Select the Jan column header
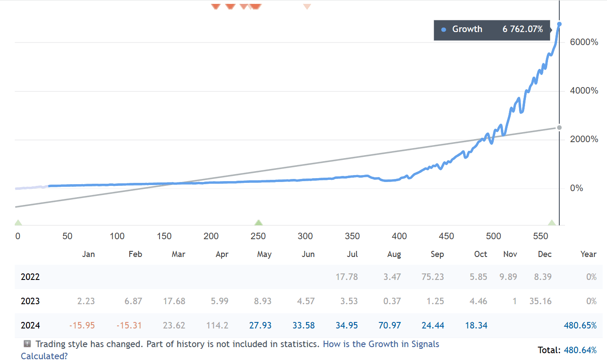The image size is (607, 364). (88, 254)
